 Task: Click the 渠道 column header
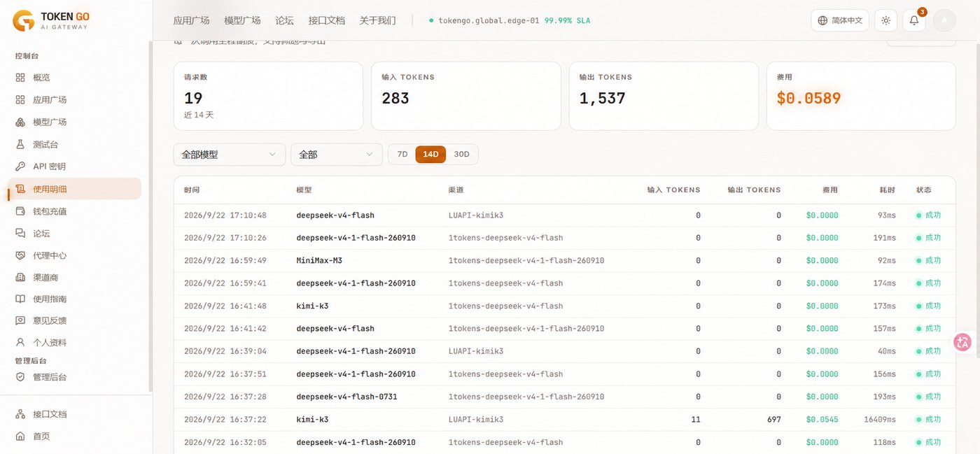tap(456, 190)
